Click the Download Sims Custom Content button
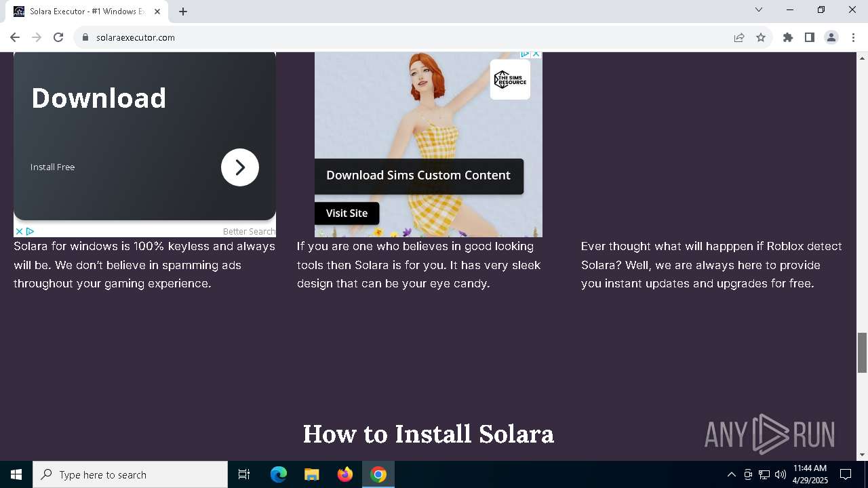Image resolution: width=868 pixels, height=488 pixels. (x=418, y=176)
